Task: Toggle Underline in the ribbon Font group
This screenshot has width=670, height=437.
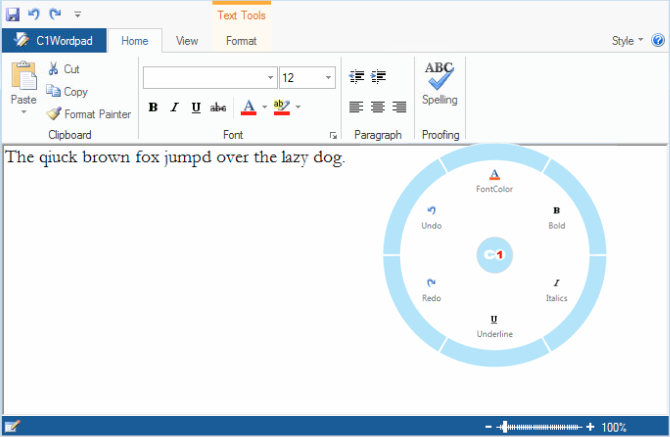Action: (196, 107)
